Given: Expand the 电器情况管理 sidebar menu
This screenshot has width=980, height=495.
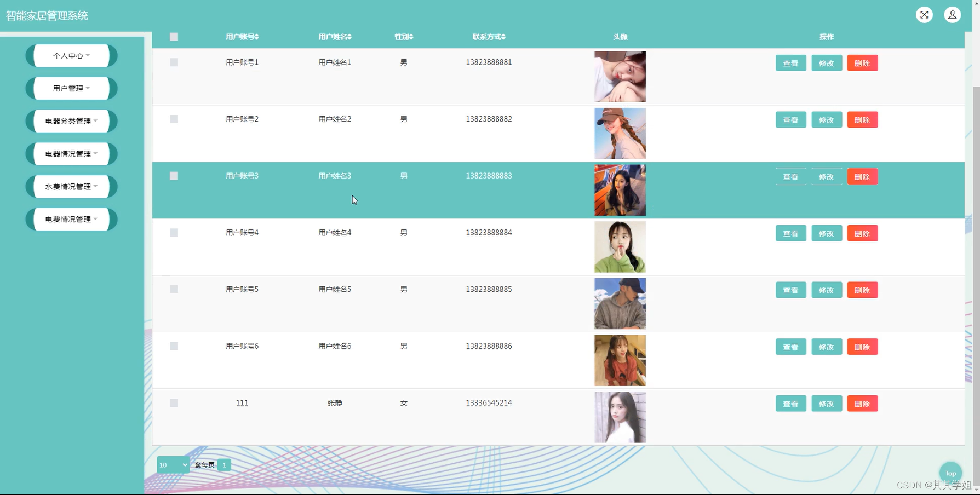Looking at the screenshot, I should coord(71,154).
